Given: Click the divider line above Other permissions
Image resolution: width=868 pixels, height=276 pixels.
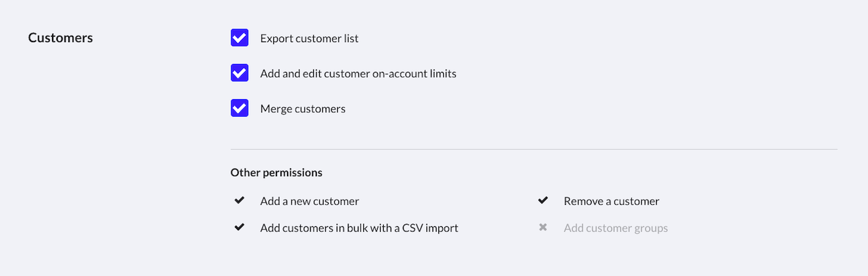Looking at the screenshot, I should pyautogui.click(x=533, y=149).
